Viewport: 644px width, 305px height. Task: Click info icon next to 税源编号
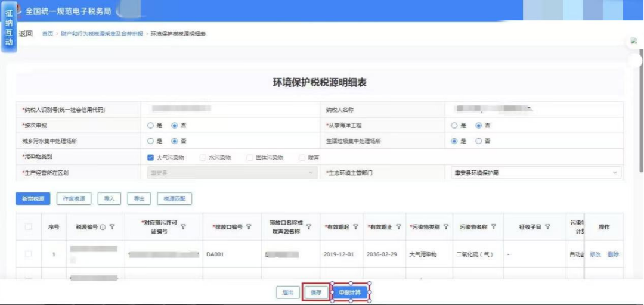tap(103, 227)
